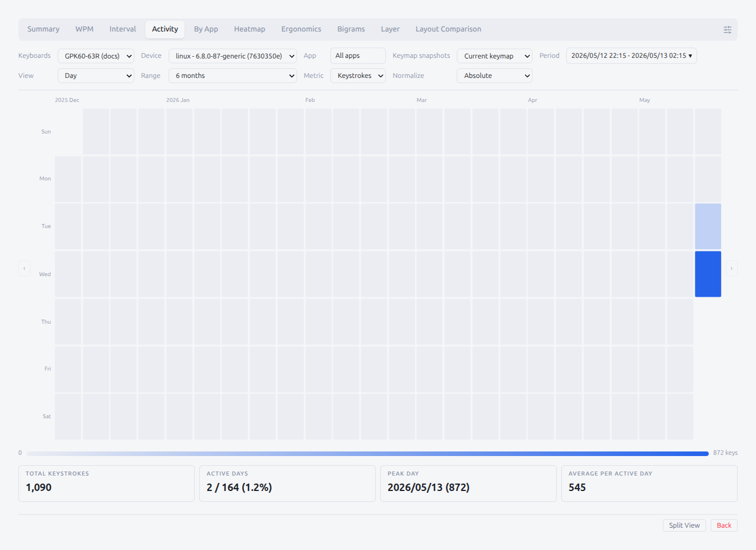Click the Fri row label
This screenshot has width=756, height=550.
click(x=48, y=369)
